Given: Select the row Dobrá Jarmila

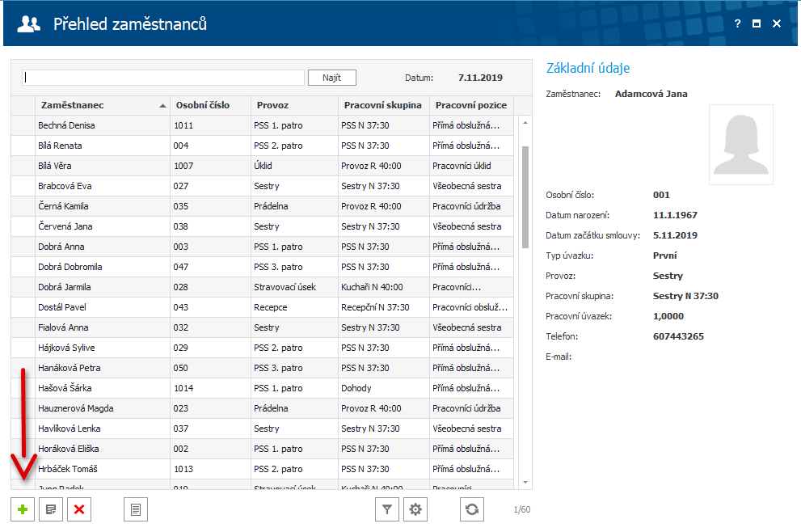Looking at the screenshot, I should tap(262, 287).
